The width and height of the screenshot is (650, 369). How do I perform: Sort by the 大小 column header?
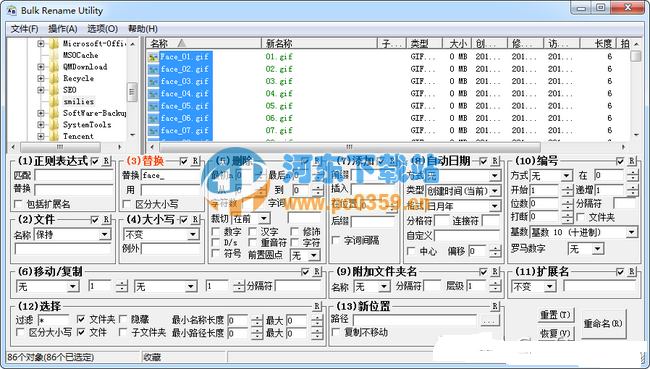(458, 43)
